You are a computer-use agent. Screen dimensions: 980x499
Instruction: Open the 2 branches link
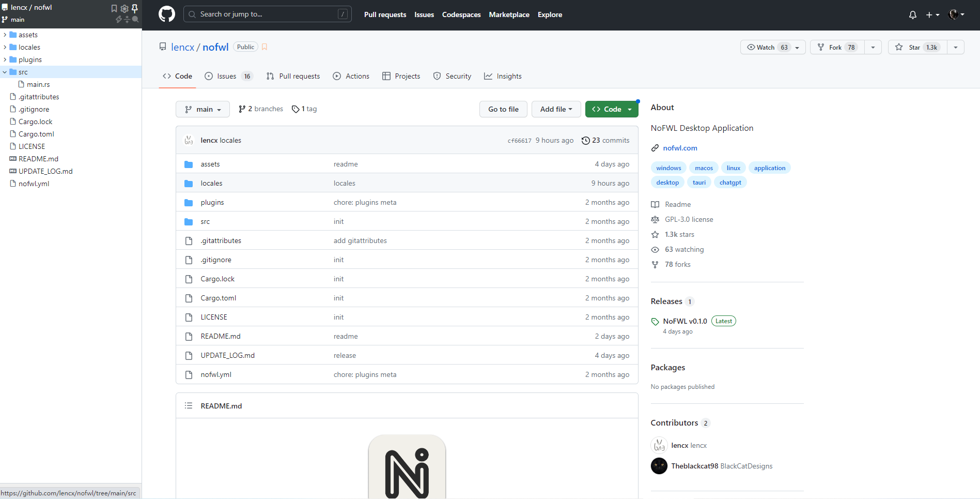point(261,109)
